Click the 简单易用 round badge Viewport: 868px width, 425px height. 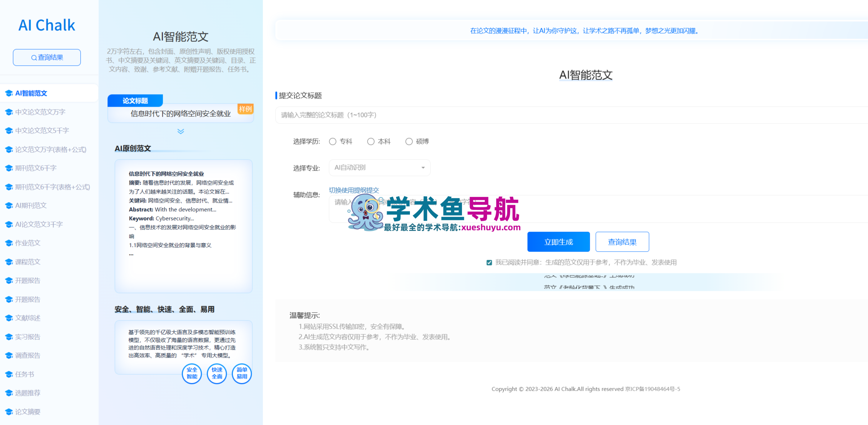tap(242, 373)
